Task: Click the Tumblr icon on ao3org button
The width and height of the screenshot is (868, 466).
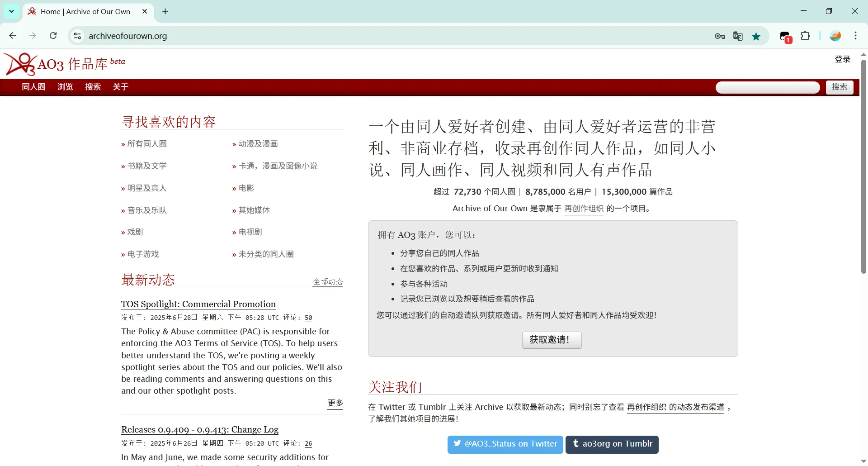Action: coord(576,444)
